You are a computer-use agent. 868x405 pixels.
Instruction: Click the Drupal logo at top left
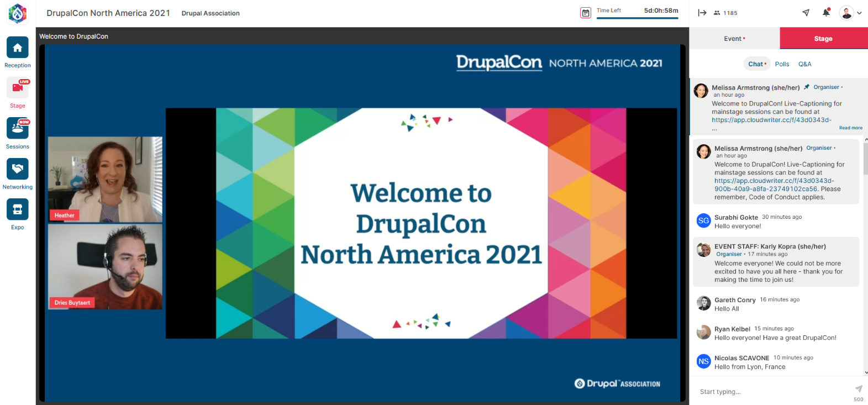coord(18,13)
